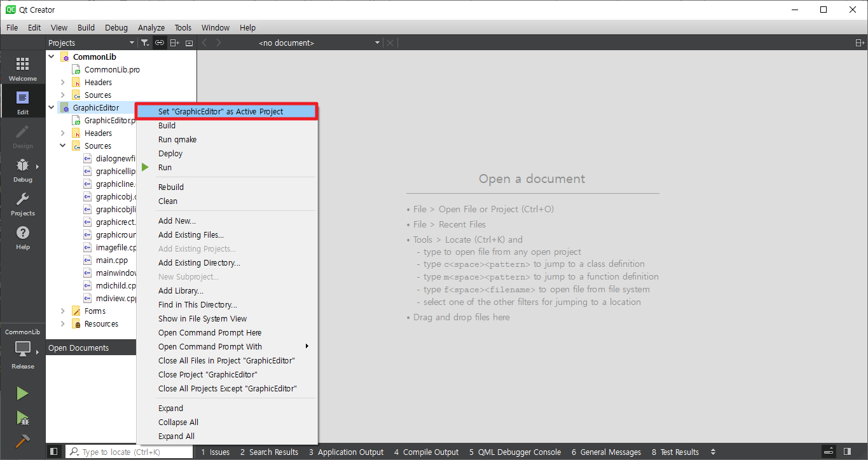This screenshot has height=460, width=868.
Task: Select Show in File System View
Action: pos(227,318)
